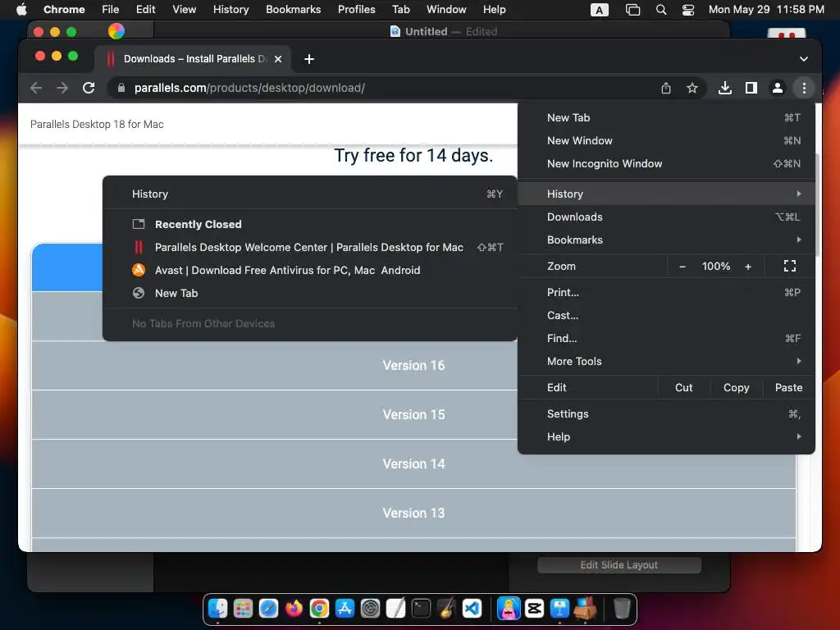Click the Chrome forward arrow button
The image size is (840, 630).
pos(62,88)
